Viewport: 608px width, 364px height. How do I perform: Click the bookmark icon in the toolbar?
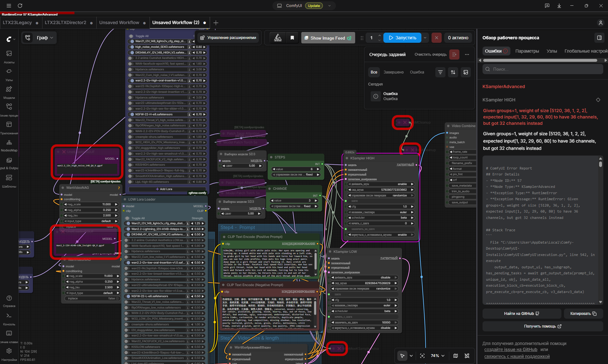pos(292,38)
